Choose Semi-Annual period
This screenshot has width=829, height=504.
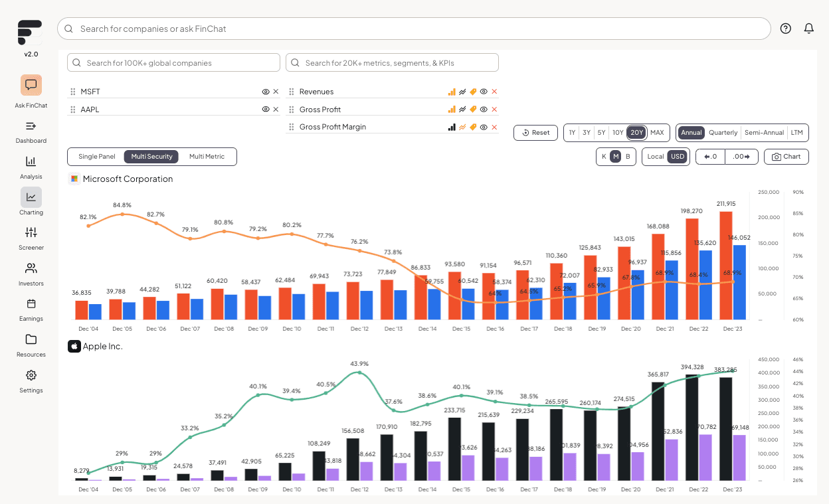coord(764,133)
